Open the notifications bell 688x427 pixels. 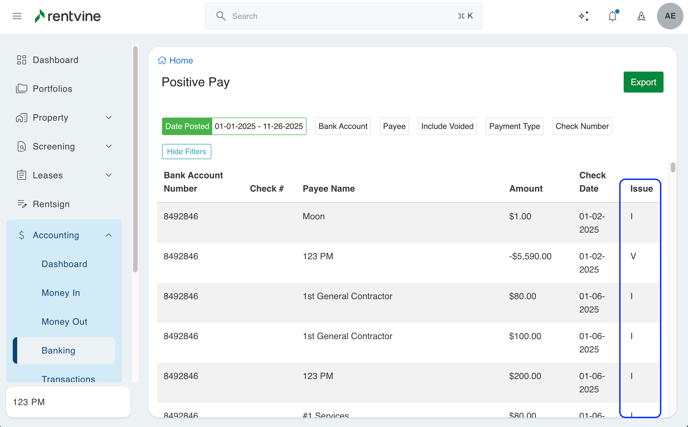(613, 16)
